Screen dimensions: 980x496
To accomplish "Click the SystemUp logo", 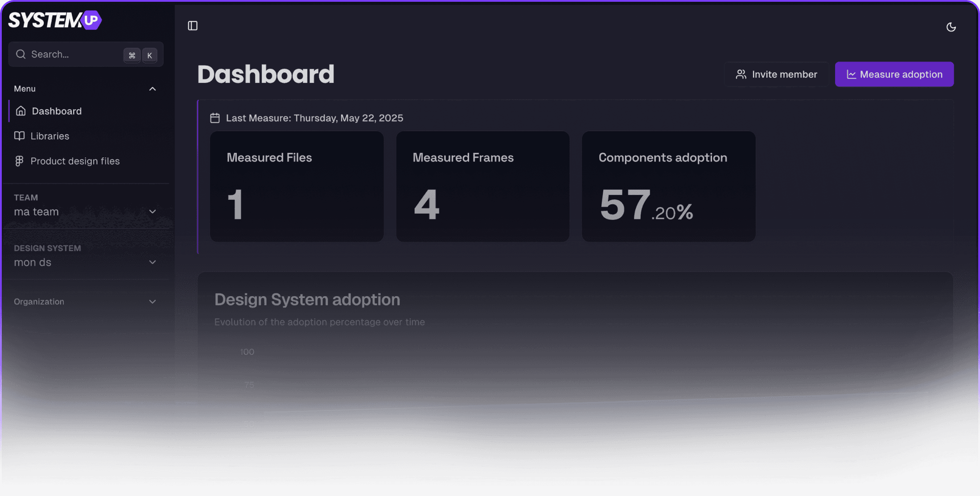I will pos(55,20).
